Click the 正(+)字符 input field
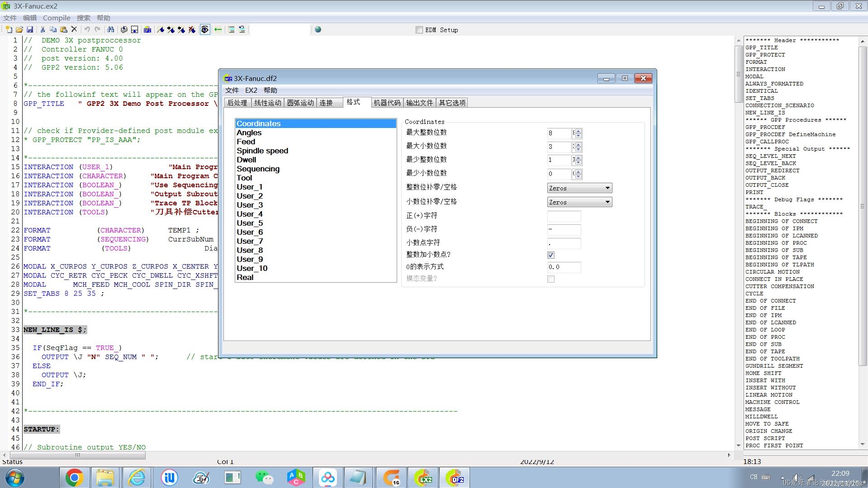The image size is (868, 488). pos(564,216)
